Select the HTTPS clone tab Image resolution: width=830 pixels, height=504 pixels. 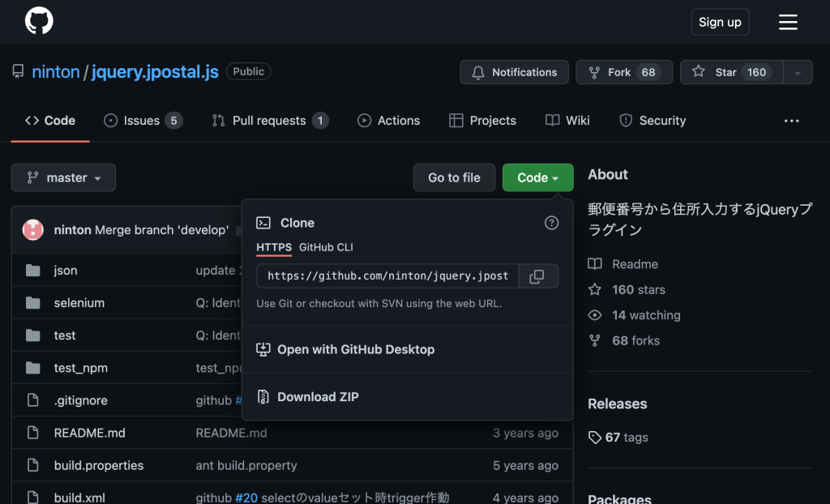click(x=274, y=247)
